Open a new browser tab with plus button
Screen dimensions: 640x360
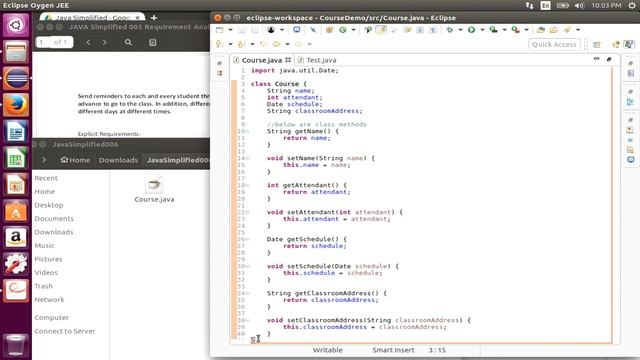point(154,18)
